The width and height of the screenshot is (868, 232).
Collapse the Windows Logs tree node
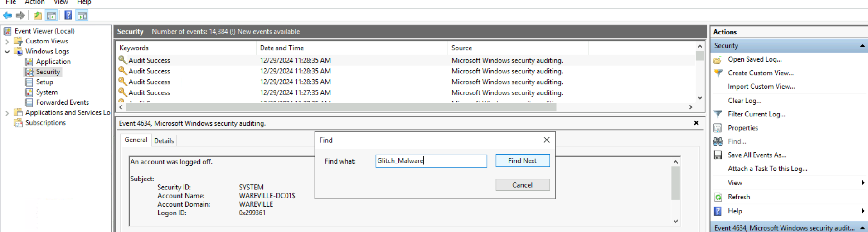(7, 52)
